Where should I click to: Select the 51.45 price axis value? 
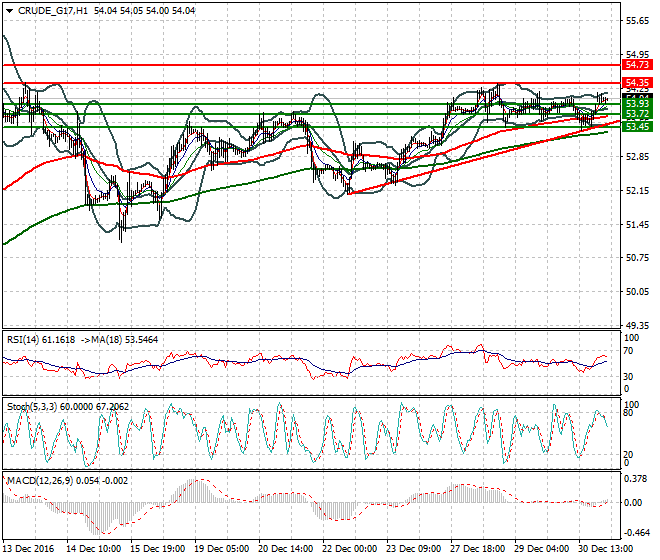point(637,225)
